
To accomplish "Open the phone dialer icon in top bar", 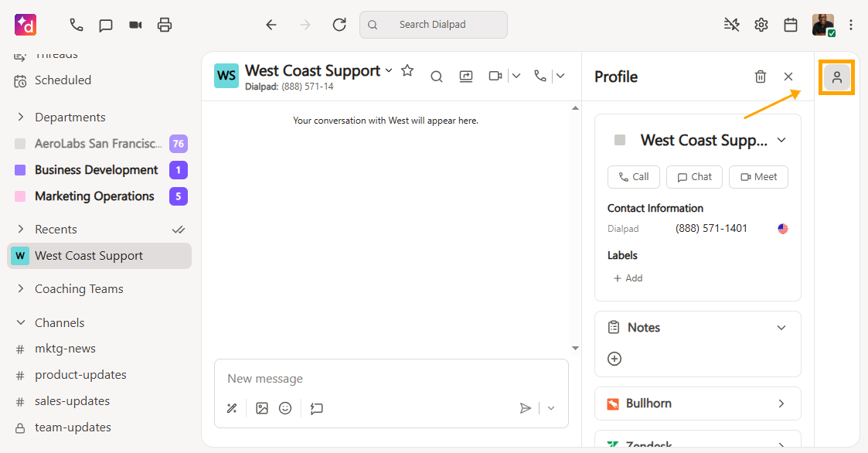I will (x=77, y=25).
